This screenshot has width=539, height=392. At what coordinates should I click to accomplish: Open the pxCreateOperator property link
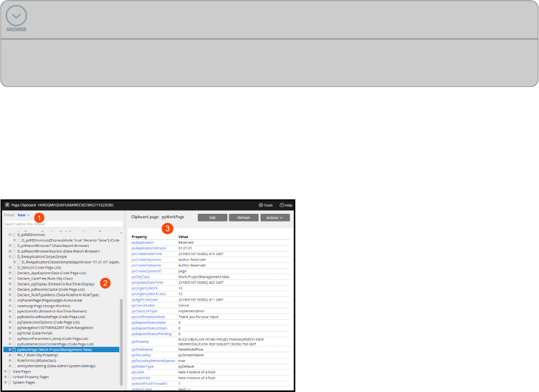tap(146, 260)
